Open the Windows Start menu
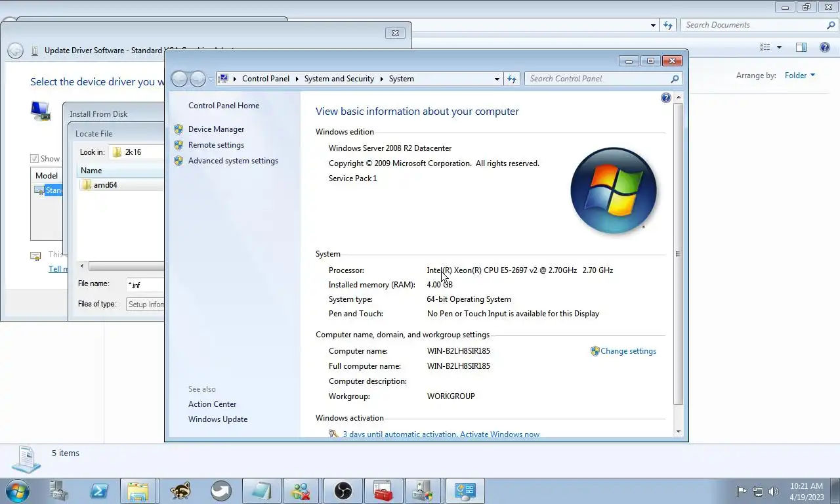 click(x=17, y=490)
